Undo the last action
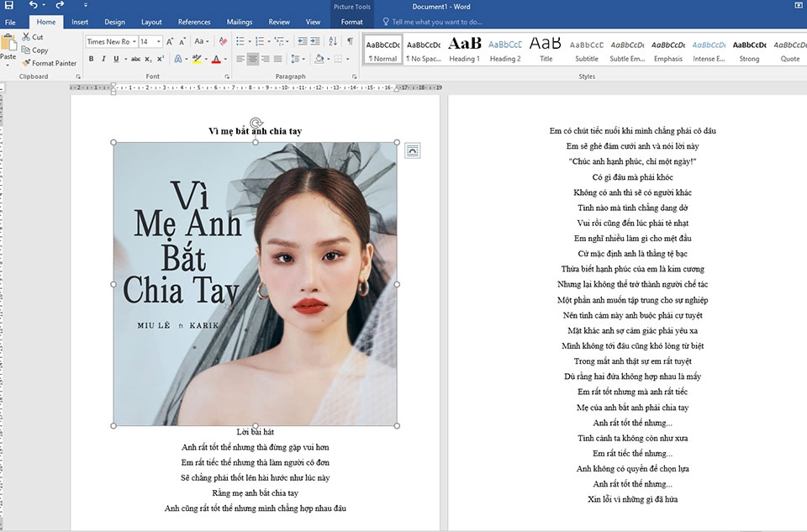The image size is (807, 532). [34, 6]
